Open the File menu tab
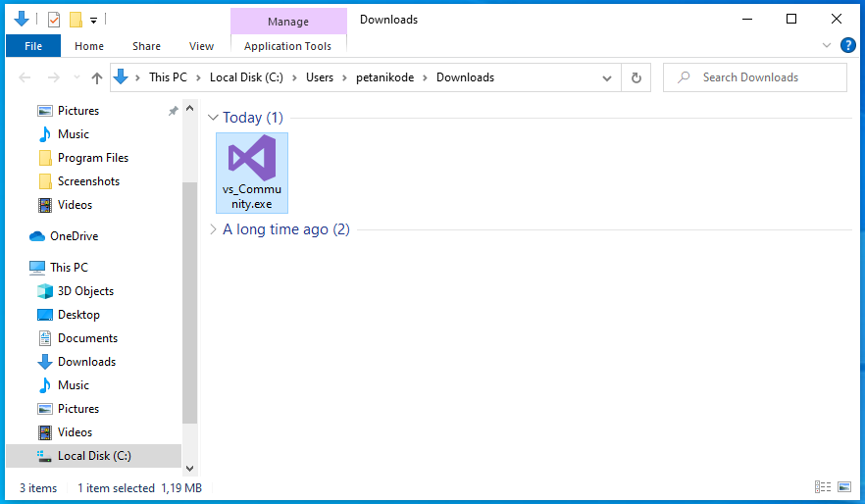Image resolution: width=865 pixels, height=504 pixels. [x=33, y=46]
